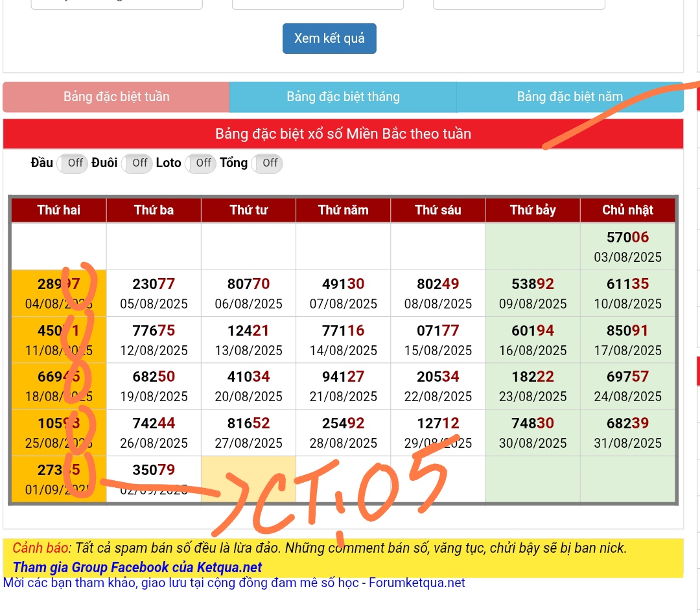Click the Thứ sáu column header
This screenshot has width=700, height=613.
pos(437,210)
